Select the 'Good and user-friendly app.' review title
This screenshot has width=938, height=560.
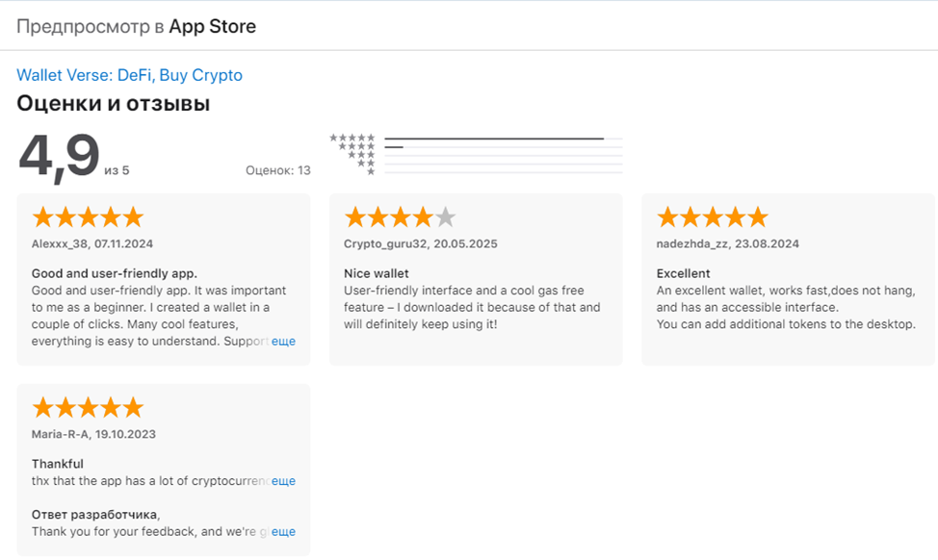point(114,273)
